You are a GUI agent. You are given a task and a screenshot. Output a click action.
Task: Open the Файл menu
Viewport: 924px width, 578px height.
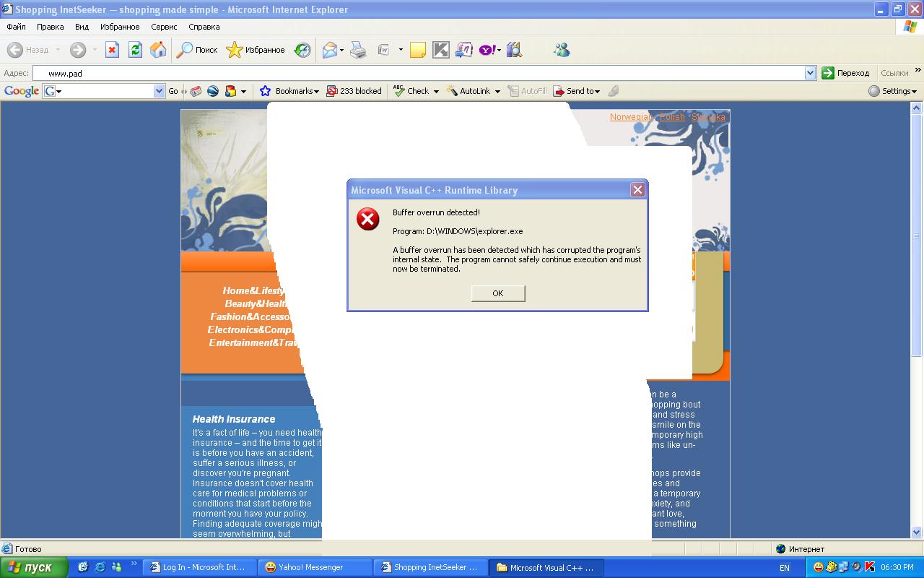tap(16, 27)
